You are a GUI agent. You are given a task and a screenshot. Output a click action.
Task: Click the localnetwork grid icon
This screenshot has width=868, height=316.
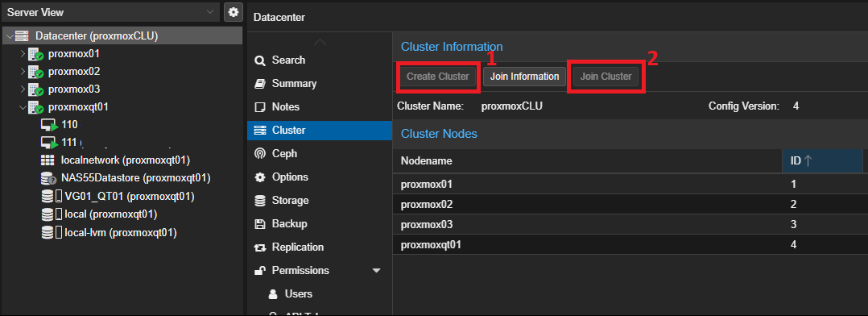pyautogui.click(x=48, y=160)
